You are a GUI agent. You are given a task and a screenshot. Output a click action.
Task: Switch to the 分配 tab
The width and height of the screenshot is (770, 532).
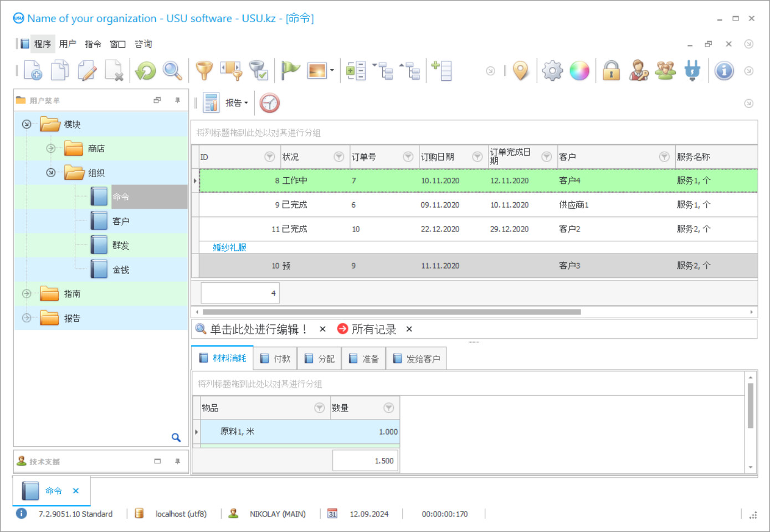click(x=320, y=359)
